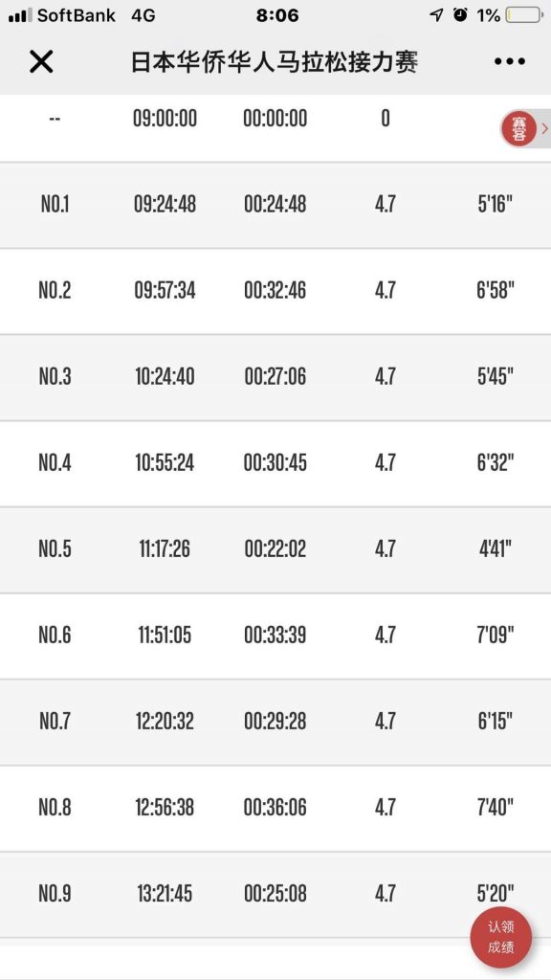Select the NO.9 lap label
Viewport: 551px width, 980px height.
55,894
